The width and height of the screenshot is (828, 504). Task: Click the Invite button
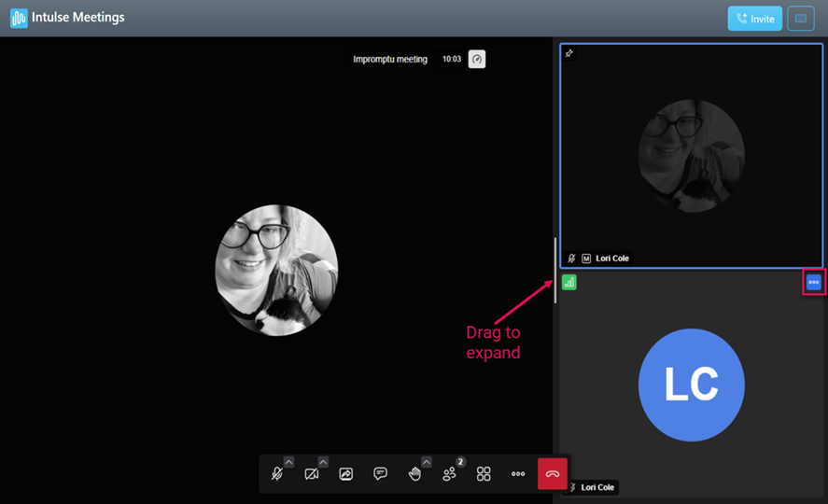click(754, 19)
